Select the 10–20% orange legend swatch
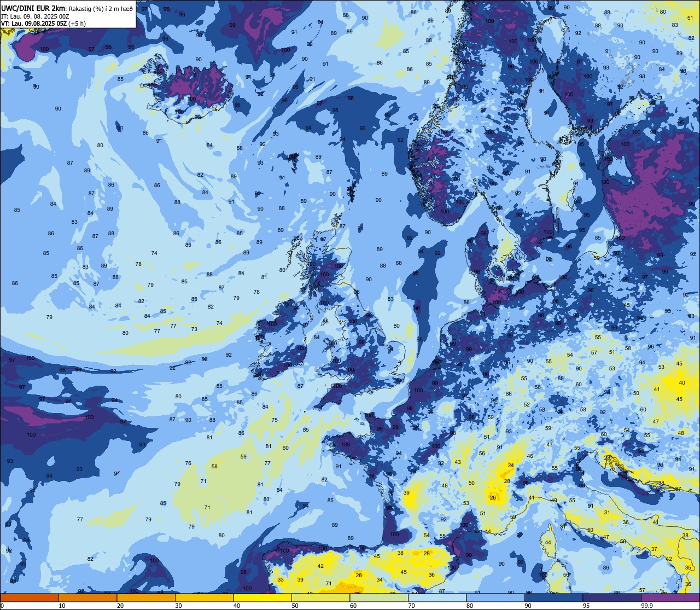This screenshot has width=700, height=610. (87, 597)
